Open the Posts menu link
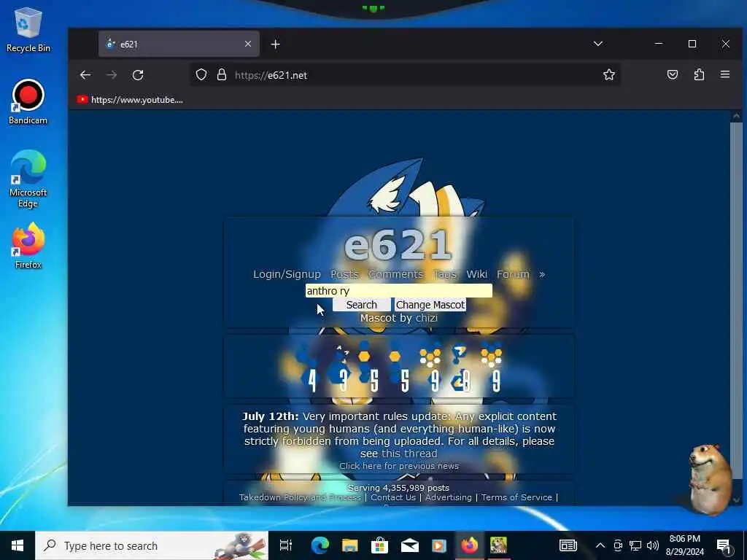This screenshot has height=560, width=747. tap(344, 274)
